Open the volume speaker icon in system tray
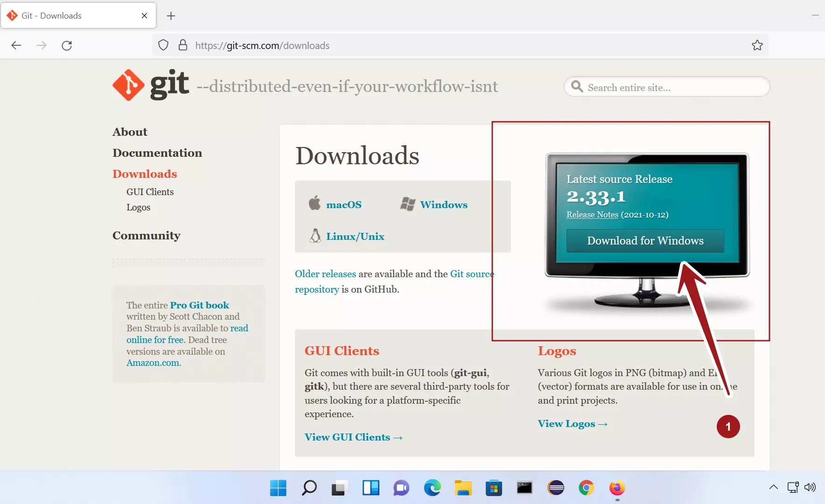 (811, 488)
